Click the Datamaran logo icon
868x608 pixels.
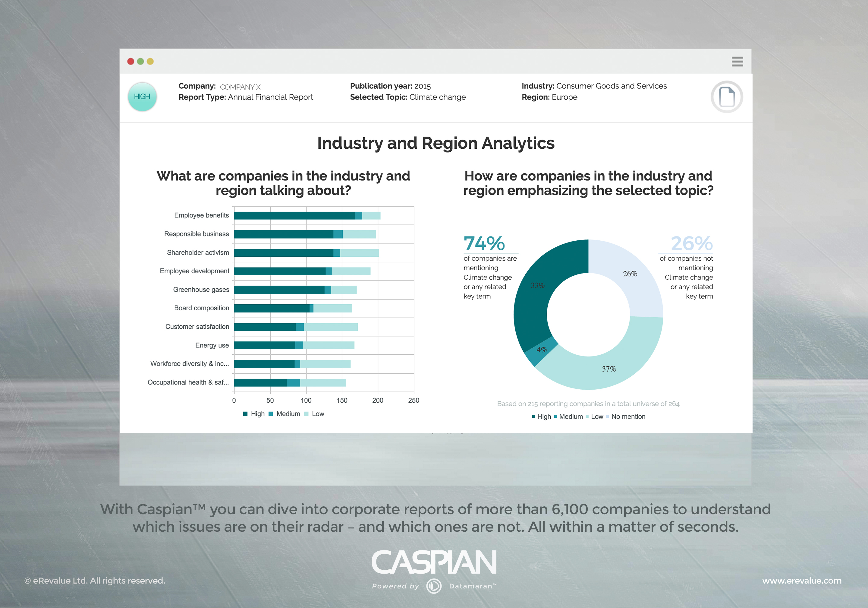click(434, 586)
